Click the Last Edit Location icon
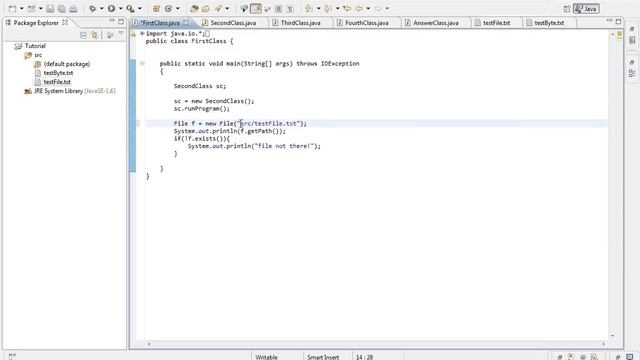Screen dimensions: 640x360 pos(347,9)
